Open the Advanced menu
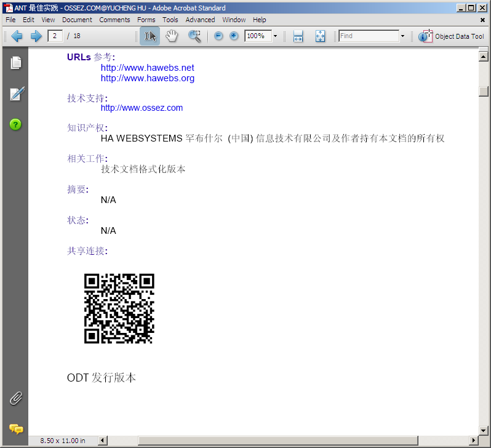The width and height of the screenshot is (491, 448). [200, 20]
